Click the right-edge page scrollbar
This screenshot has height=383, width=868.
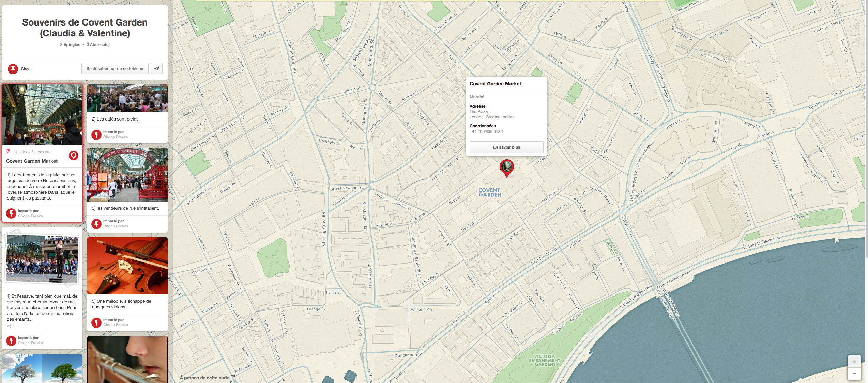pyautogui.click(x=866, y=129)
